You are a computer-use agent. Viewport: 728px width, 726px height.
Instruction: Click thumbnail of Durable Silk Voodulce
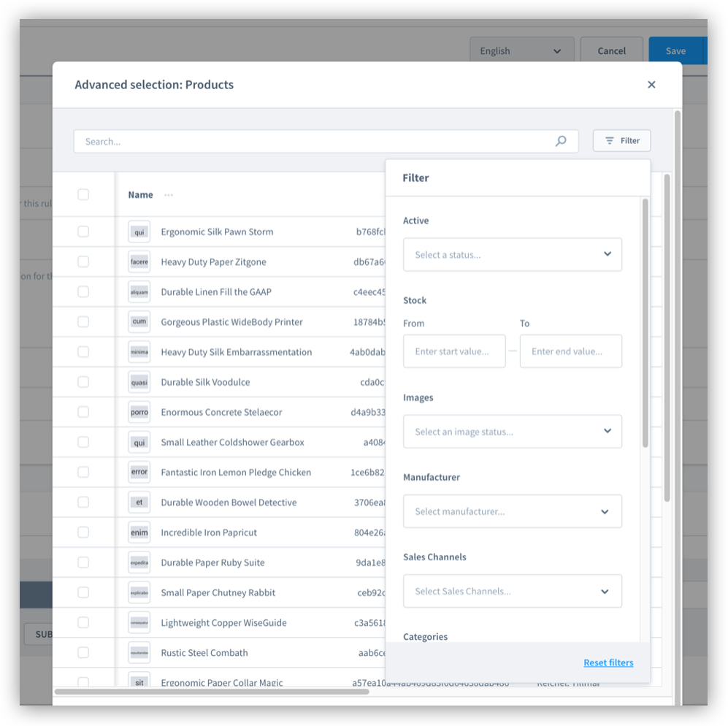[139, 382]
